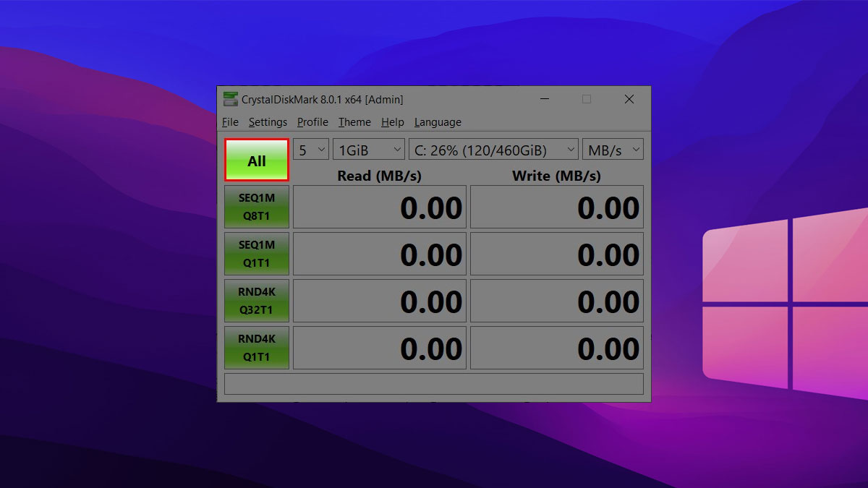Screen dimensions: 868x488
Task: Close the CrystalDiskMark window
Action: pyautogui.click(x=629, y=99)
